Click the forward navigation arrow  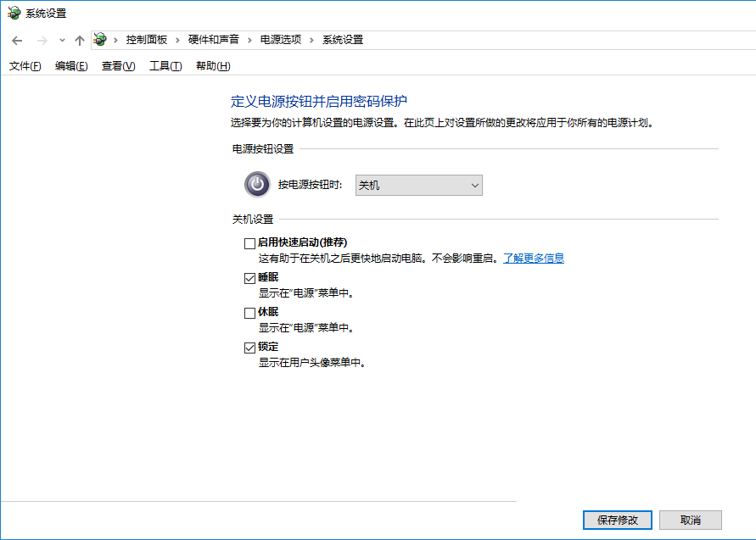[41, 40]
